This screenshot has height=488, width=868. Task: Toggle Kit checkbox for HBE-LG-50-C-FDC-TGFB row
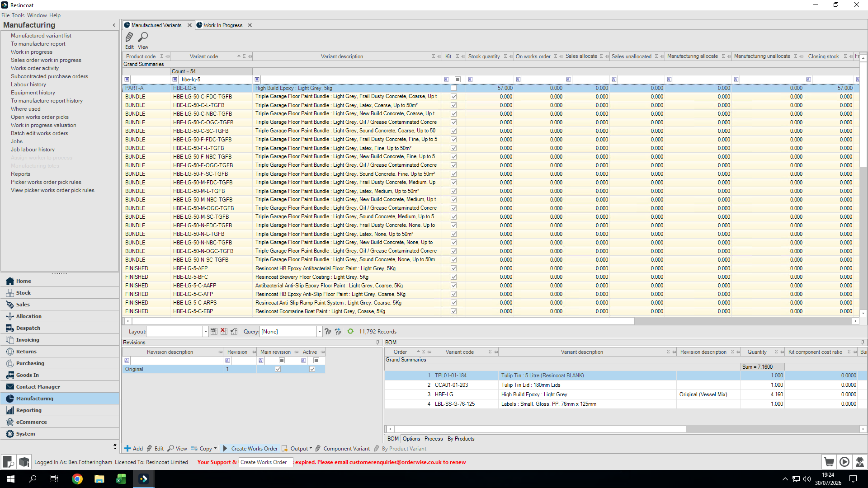pos(453,97)
